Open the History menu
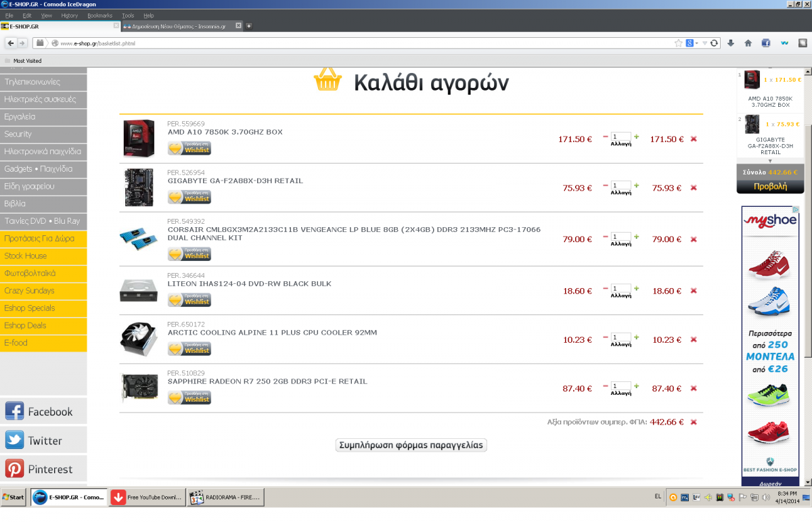The height and width of the screenshot is (522, 812). coord(69,15)
